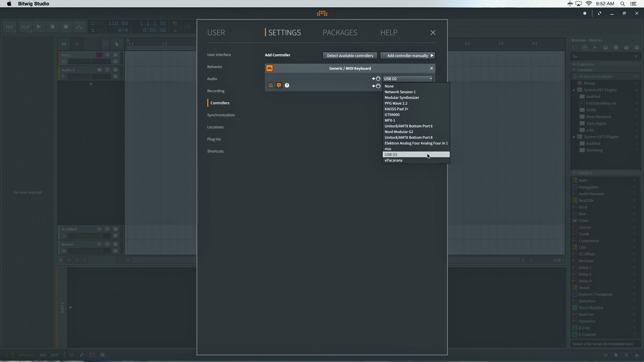This screenshot has height=362, width=644.
Task: Adjust the Audio 2 track volume fader
Action: [x=90, y=77]
